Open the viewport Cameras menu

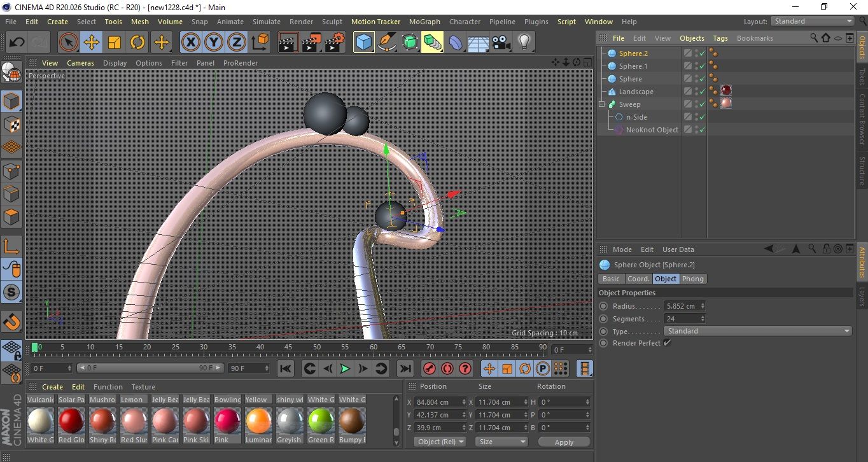(x=80, y=63)
